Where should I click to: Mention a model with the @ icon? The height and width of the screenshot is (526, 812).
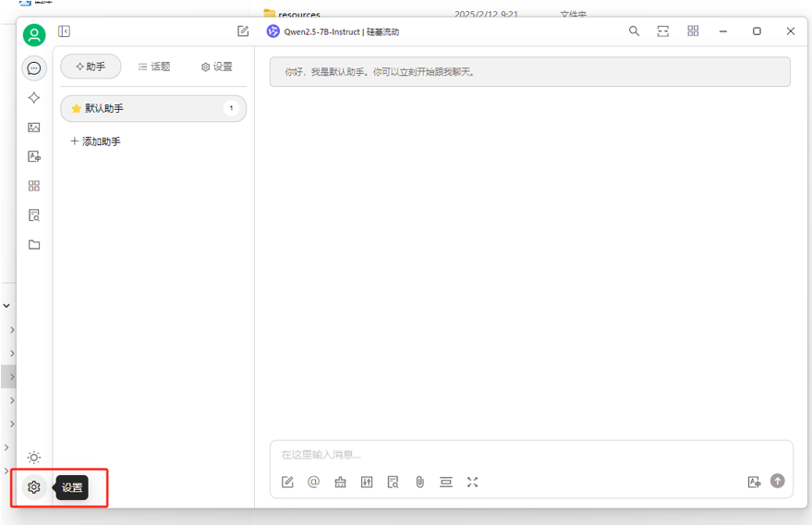tap(313, 482)
